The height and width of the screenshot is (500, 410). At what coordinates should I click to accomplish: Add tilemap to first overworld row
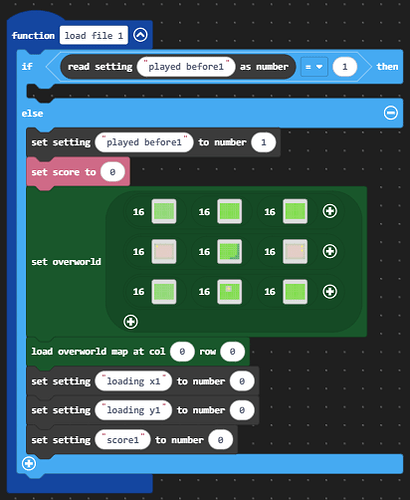(x=330, y=211)
